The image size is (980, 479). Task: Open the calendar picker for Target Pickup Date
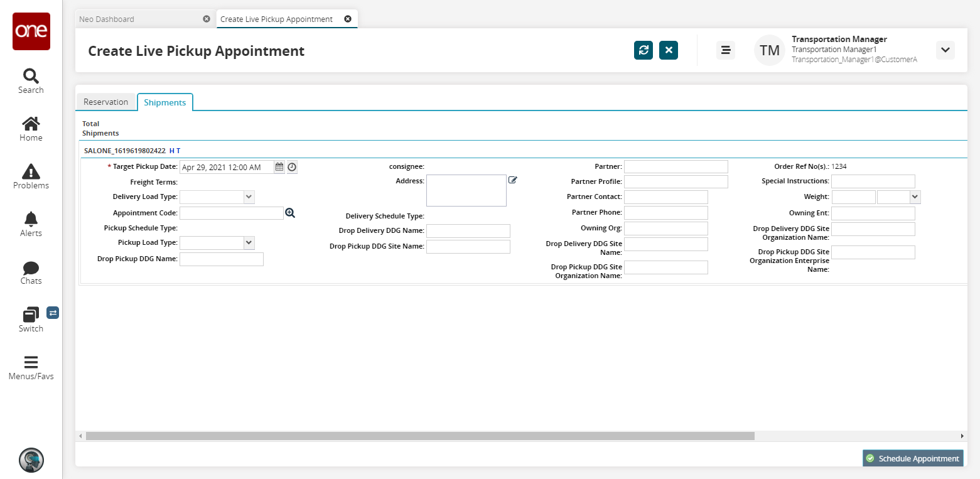coord(280,167)
